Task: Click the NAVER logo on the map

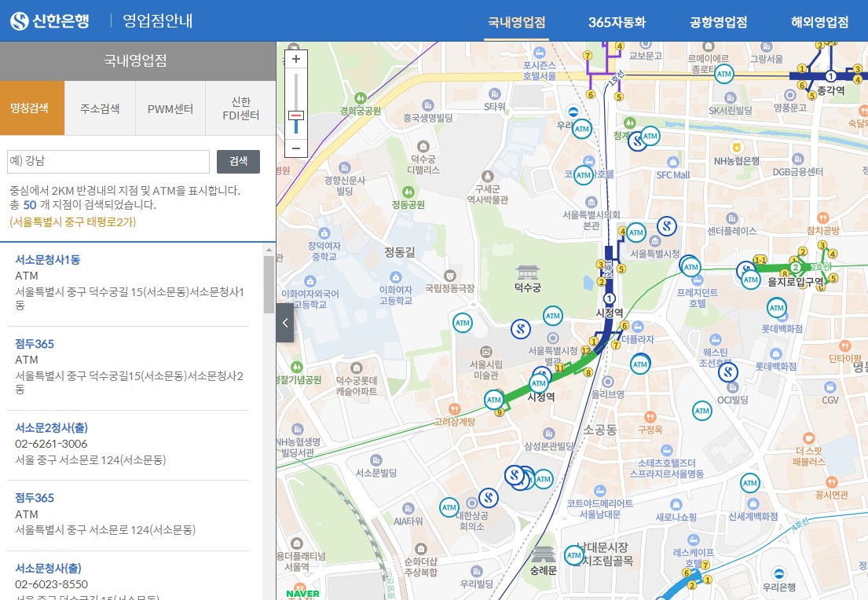Action: (301, 591)
